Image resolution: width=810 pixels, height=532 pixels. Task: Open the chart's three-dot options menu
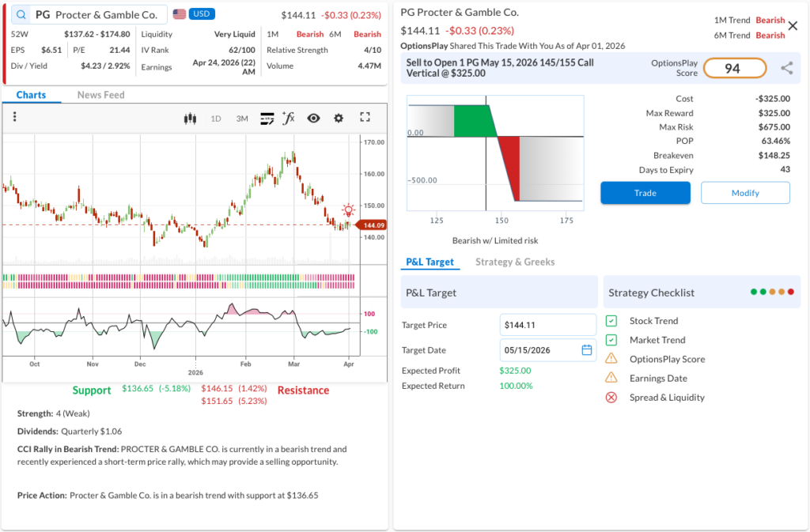click(15, 118)
